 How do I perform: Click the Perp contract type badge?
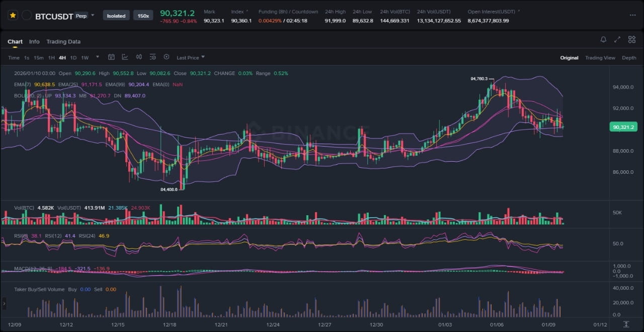click(80, 16)
